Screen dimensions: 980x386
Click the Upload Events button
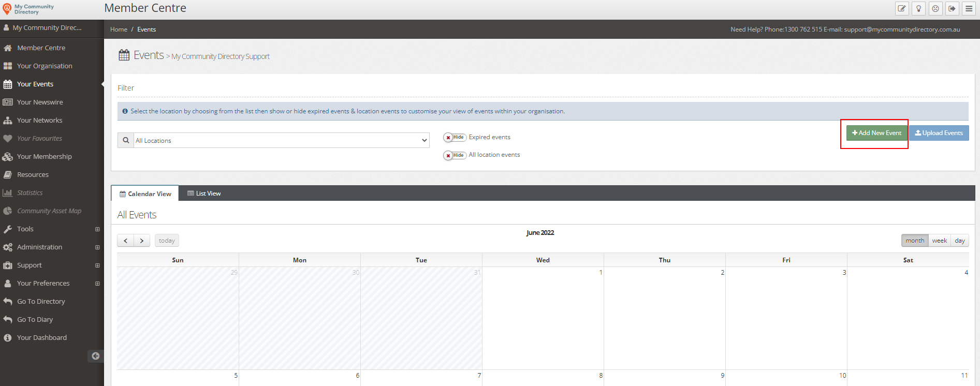pyautogui.click(x=939, y=133)
